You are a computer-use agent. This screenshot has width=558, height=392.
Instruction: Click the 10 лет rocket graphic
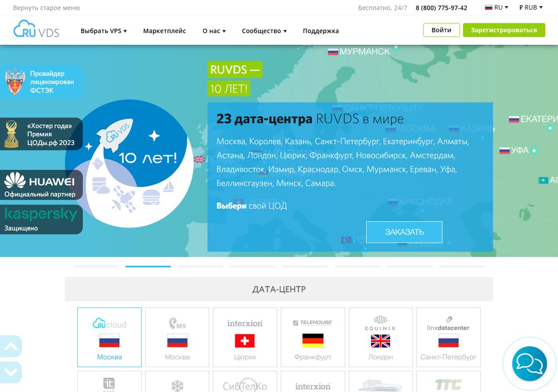coord(130,163)
